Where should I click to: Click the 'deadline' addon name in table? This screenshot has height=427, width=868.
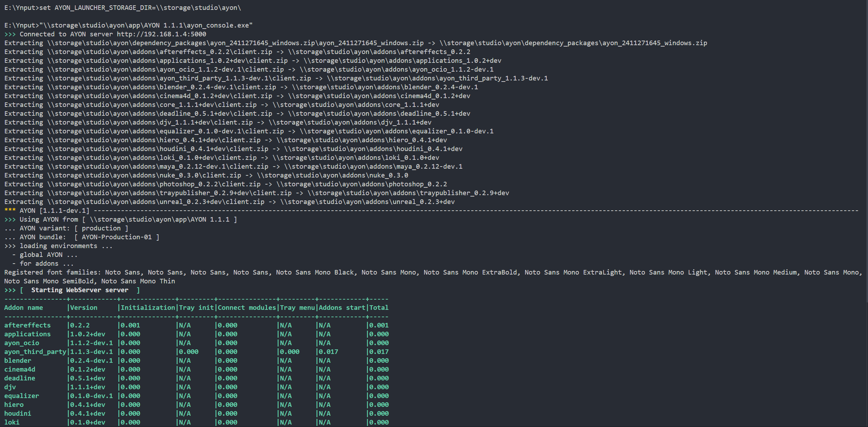click(20, 378)
